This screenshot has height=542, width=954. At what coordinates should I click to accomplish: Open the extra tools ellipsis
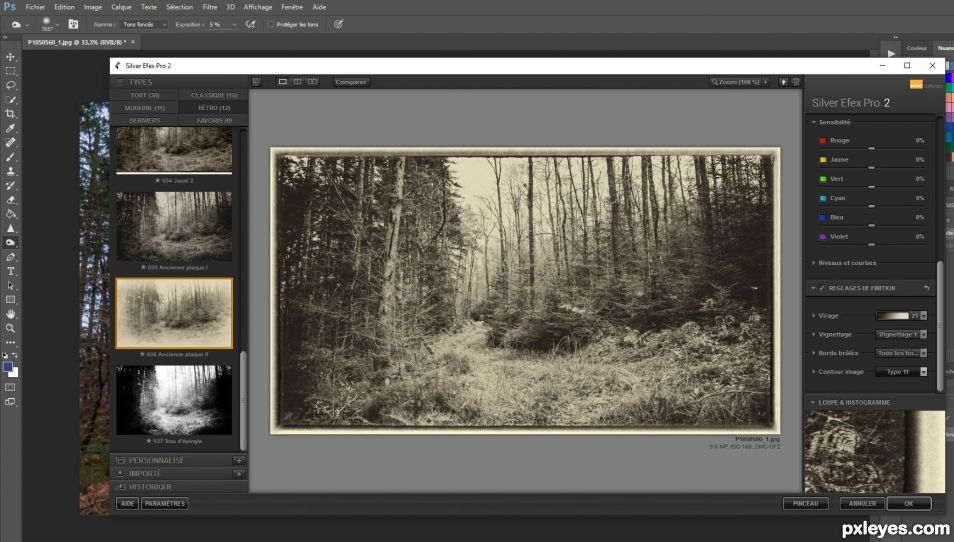pyautogui.click(x=10, y=342)
